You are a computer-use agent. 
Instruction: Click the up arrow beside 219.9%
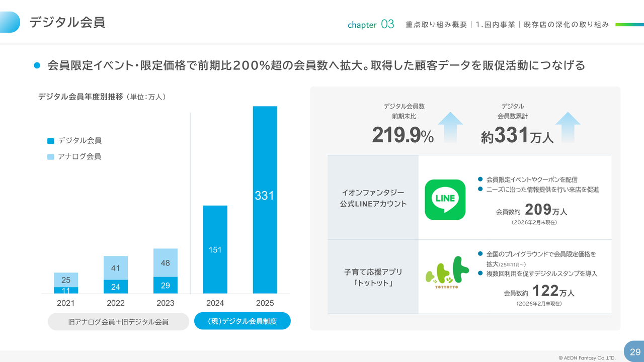pyautogui.click(x=450, y=128)
